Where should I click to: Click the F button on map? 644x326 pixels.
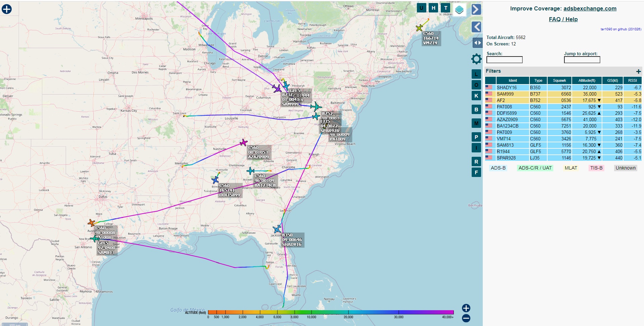pyautogui.click(x=476, y=172)
